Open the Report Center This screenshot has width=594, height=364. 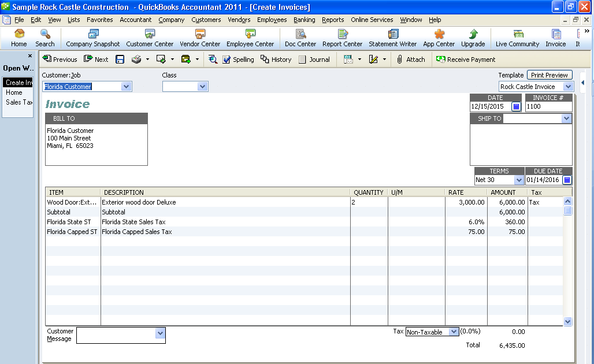pos(343,38)
